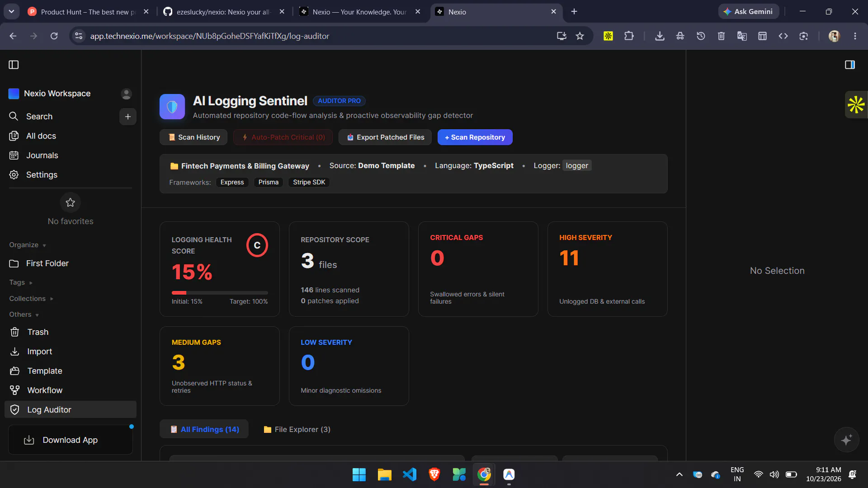The width and height of the screenshot is (868, 488).
Task: Open Workflow page
Action: (x=45, y=390)
